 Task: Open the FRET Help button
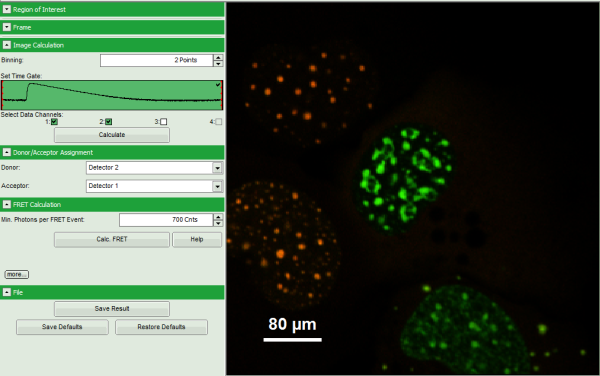[x=197, y=239]
